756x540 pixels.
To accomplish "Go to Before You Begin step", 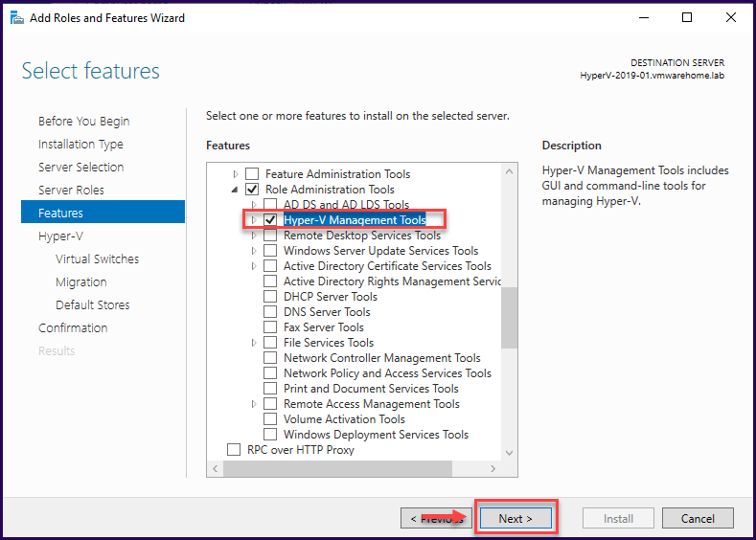I will 84,121.
